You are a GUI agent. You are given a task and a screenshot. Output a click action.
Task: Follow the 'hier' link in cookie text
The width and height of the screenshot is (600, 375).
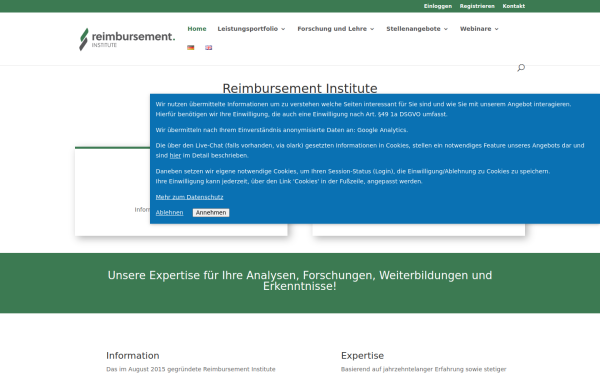[175, 155]
